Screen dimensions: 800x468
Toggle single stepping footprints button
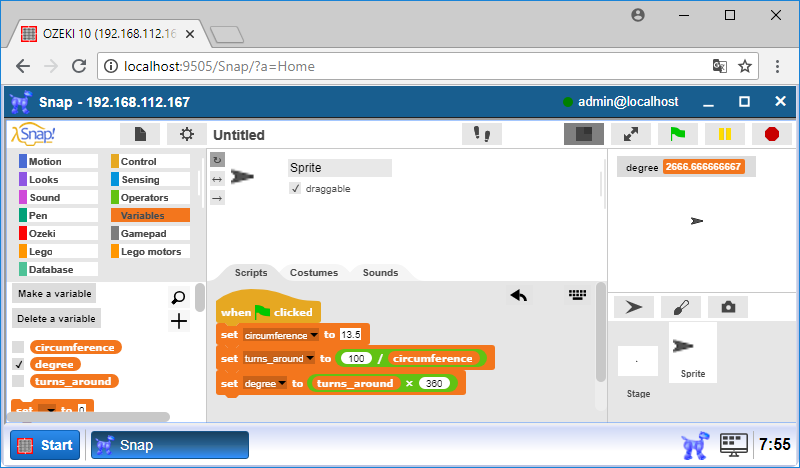pyautogui.click(x=482, y=134)
